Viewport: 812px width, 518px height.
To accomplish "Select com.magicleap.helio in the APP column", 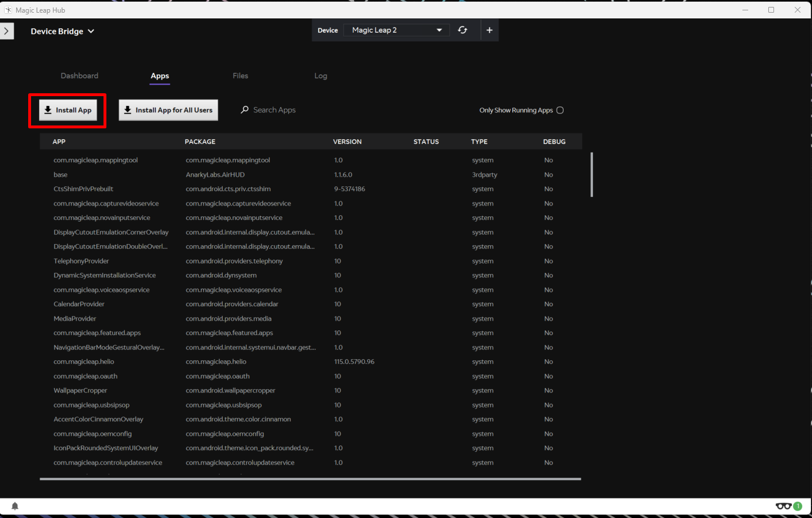I will [x=84, y=361].
